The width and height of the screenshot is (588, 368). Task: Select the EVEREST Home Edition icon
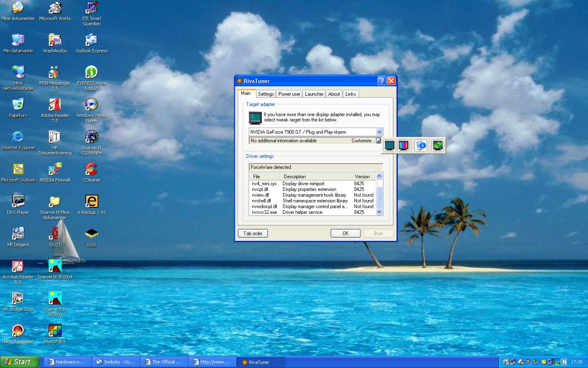[91, 78]
